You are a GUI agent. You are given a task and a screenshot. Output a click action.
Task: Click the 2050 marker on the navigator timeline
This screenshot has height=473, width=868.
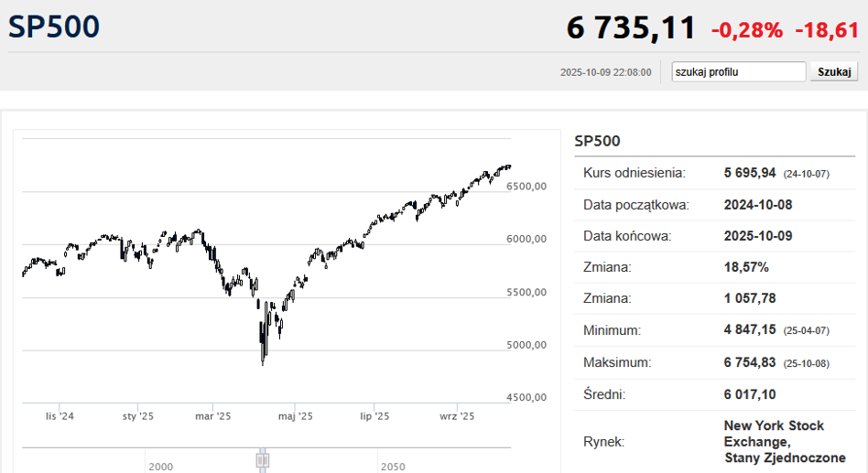coord(393,467)
